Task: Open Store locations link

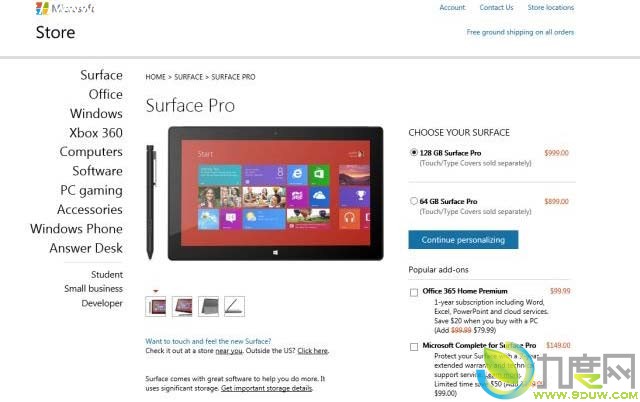Action: [x=551, y=7]
